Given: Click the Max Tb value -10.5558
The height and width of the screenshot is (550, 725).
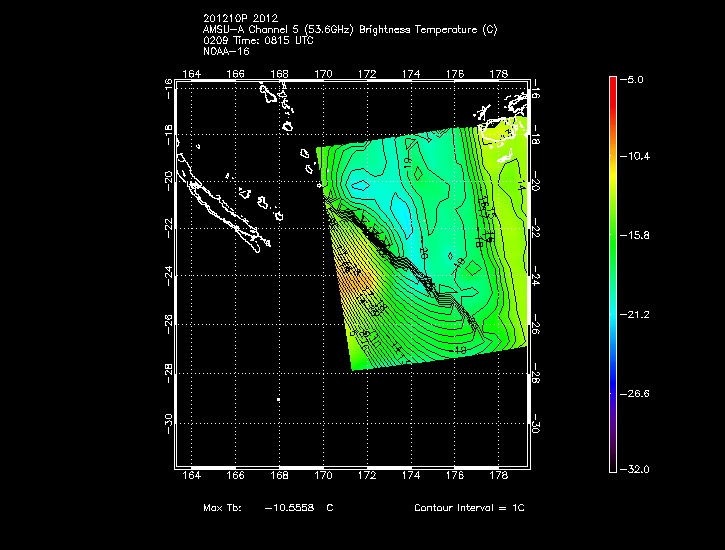Looking at the screenshot, I should pyautogui.click(x=286, y=508).
